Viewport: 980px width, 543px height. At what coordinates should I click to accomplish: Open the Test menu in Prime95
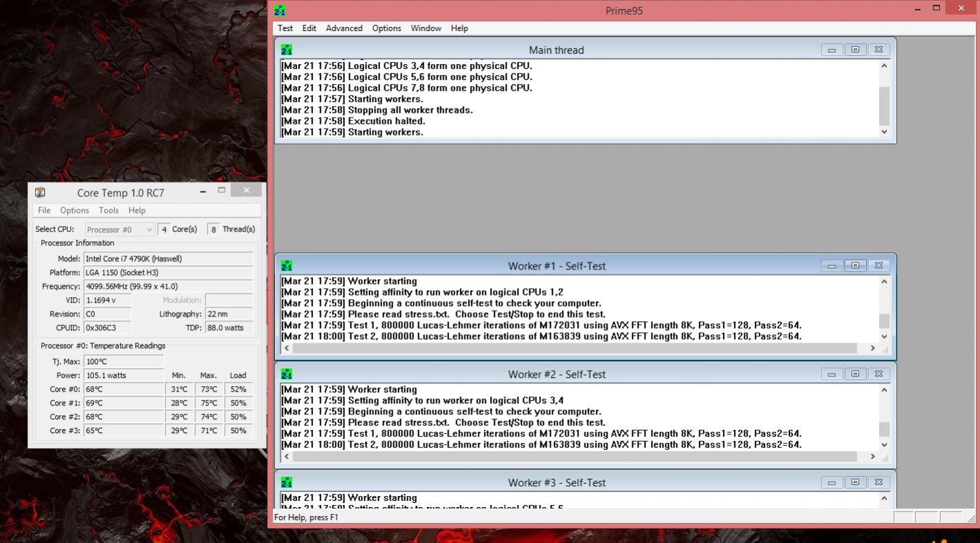285,28
